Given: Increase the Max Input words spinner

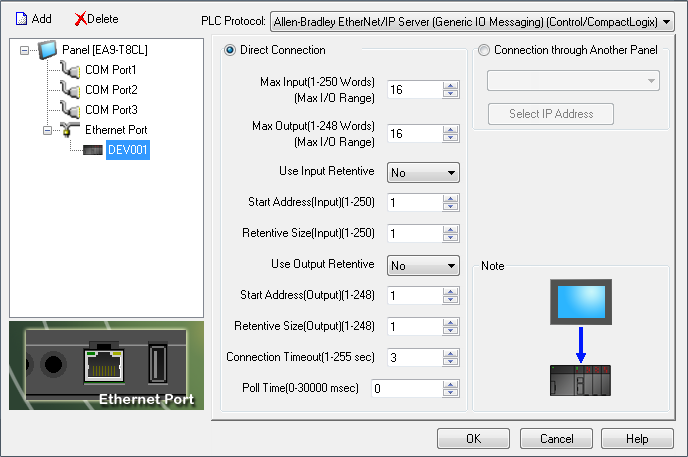Looking at the screenshot, I should click(450, 86).
